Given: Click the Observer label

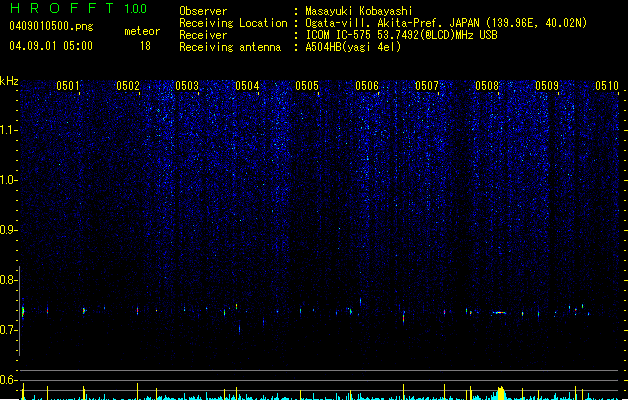Looking at the screenshot, I should pos(203,11).
